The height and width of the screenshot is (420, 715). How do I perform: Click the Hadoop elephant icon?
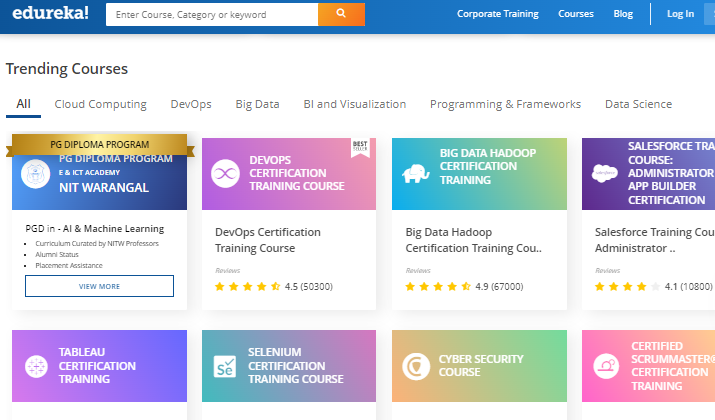[415, 173]
